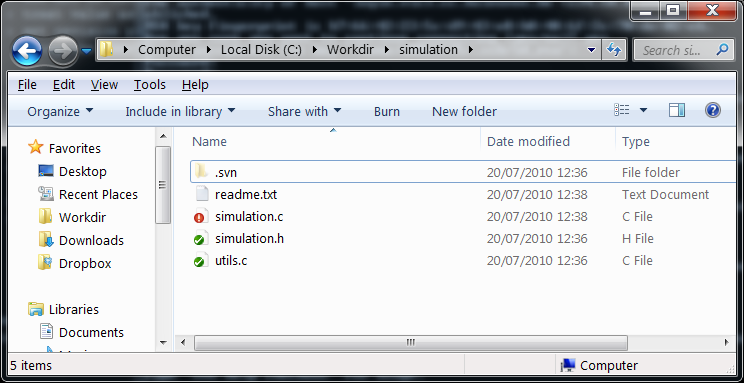This screenshot has width=744, height=383.
Task: Select simulation breadcrumb in address bar
Action: (428, 49)
